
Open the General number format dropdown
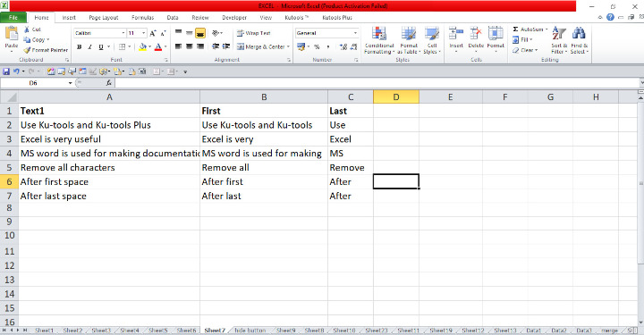[x=355, y=33]
